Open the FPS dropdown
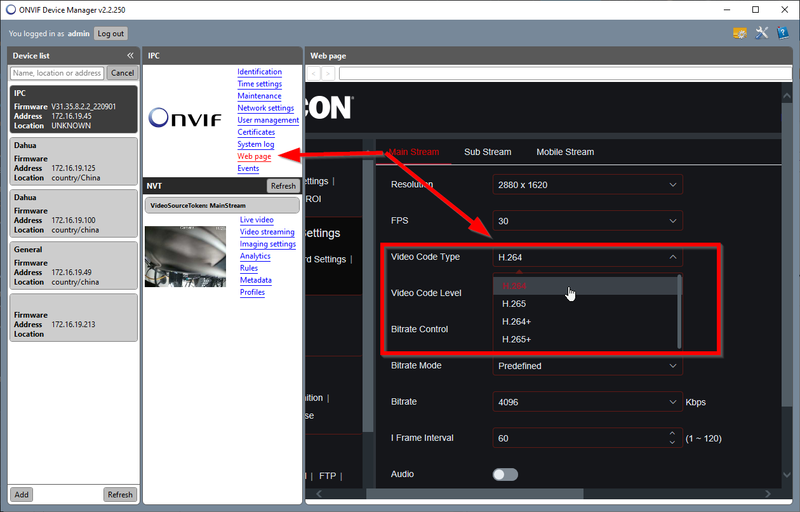Image resolution: width=800 pixels, height=512 pixels. click(587, 221)
